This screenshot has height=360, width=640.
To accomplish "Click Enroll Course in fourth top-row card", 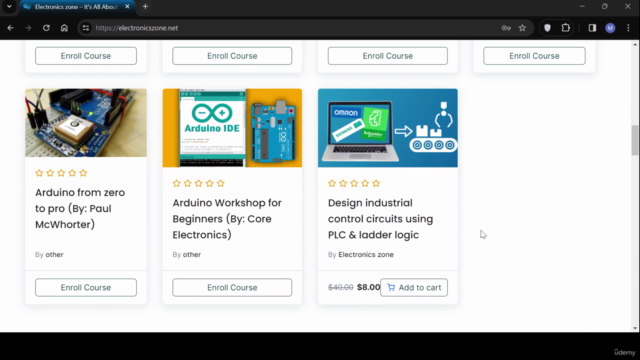I will tap(534, 56).
